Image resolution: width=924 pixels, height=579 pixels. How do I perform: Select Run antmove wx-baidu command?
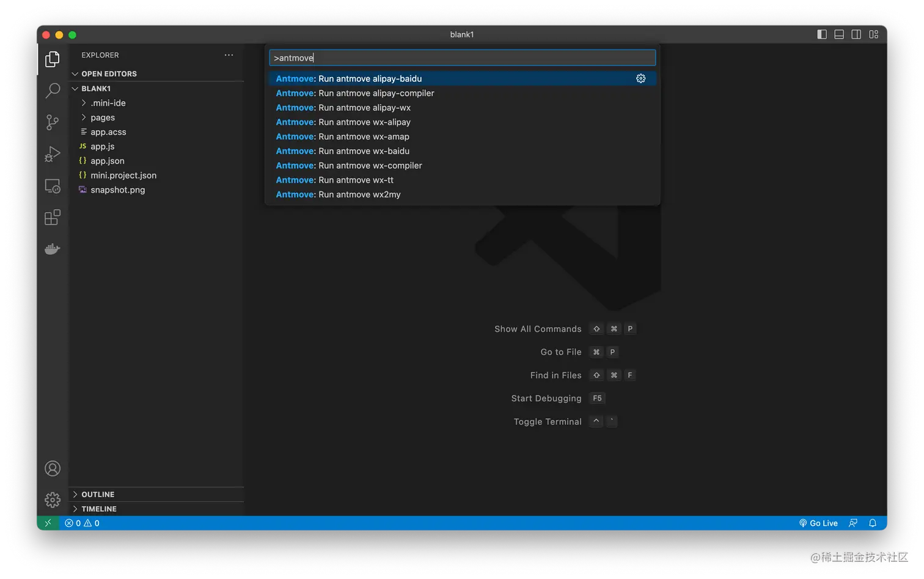click(463, 151)
